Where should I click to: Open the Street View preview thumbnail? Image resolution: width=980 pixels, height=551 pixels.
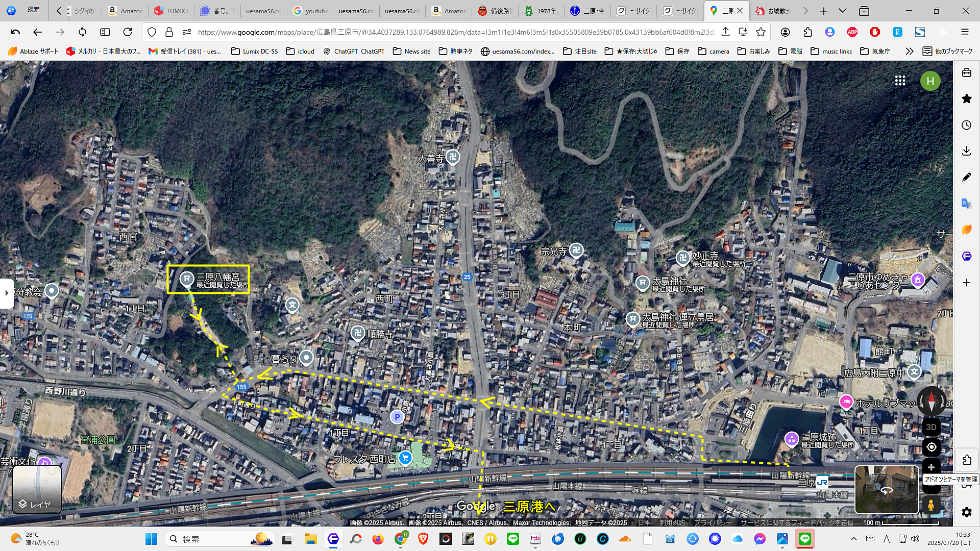pyautogui.click(x=886, y=489)
